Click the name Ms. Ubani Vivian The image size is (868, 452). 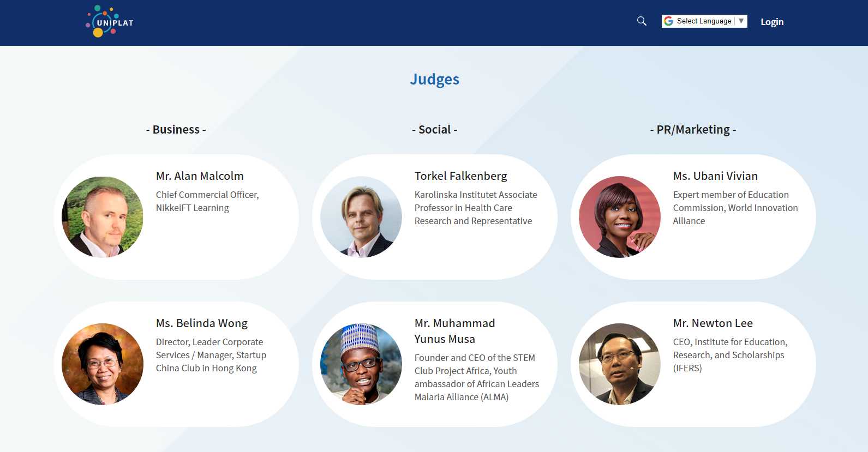(x=715, y=176)
